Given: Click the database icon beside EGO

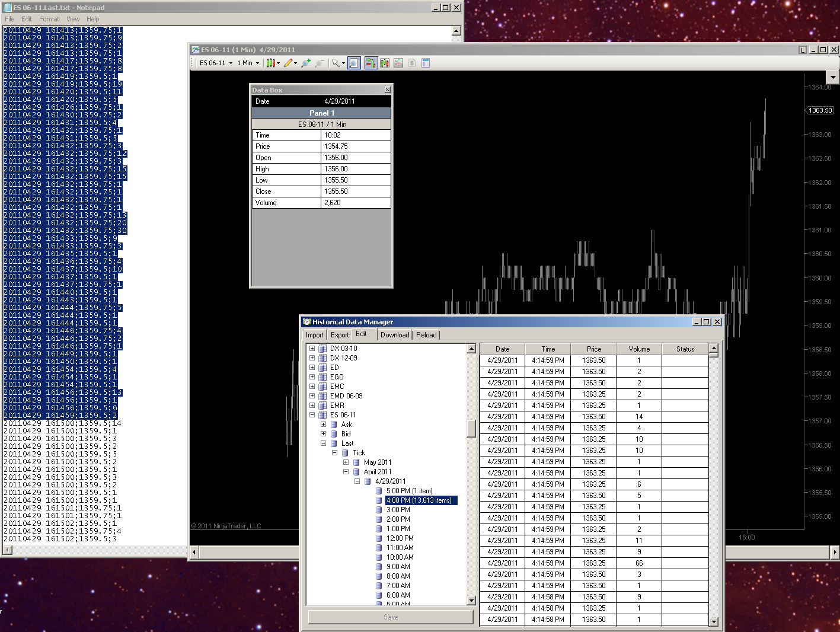Looking at the screenshot, I should (x=323, y=377).
